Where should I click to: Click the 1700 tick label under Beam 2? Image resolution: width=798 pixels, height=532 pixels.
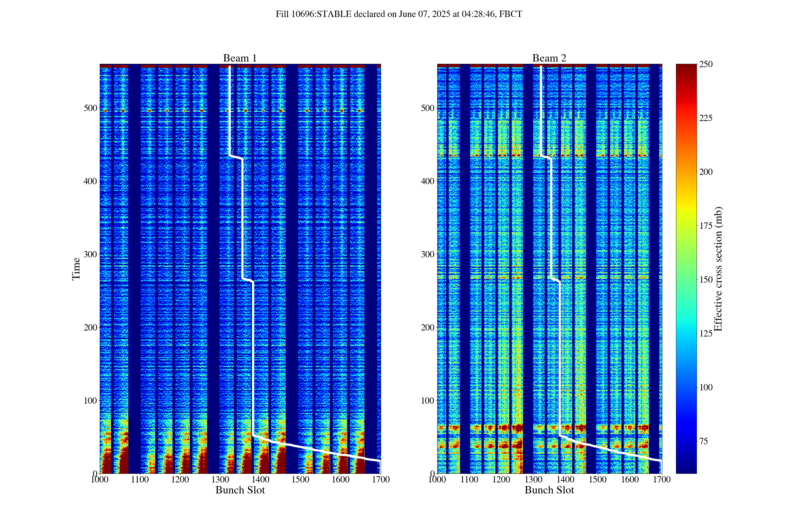pos(662,479)
